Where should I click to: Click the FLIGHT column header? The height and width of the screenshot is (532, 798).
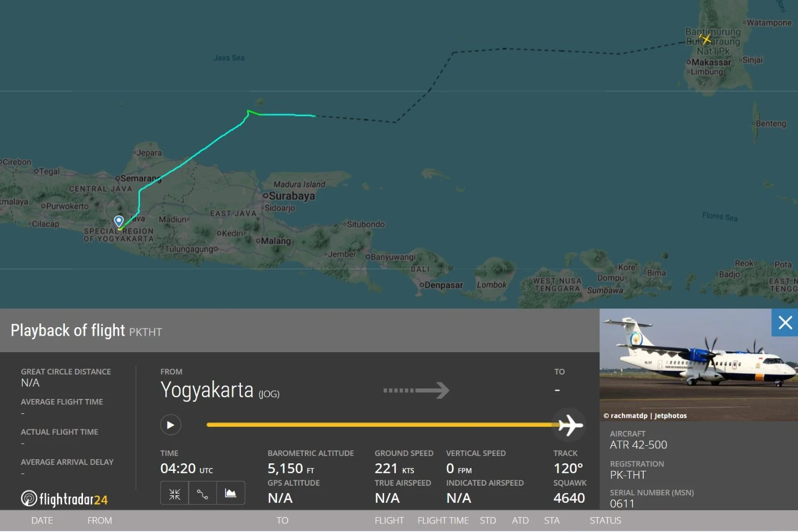click(x=389, y=520)
